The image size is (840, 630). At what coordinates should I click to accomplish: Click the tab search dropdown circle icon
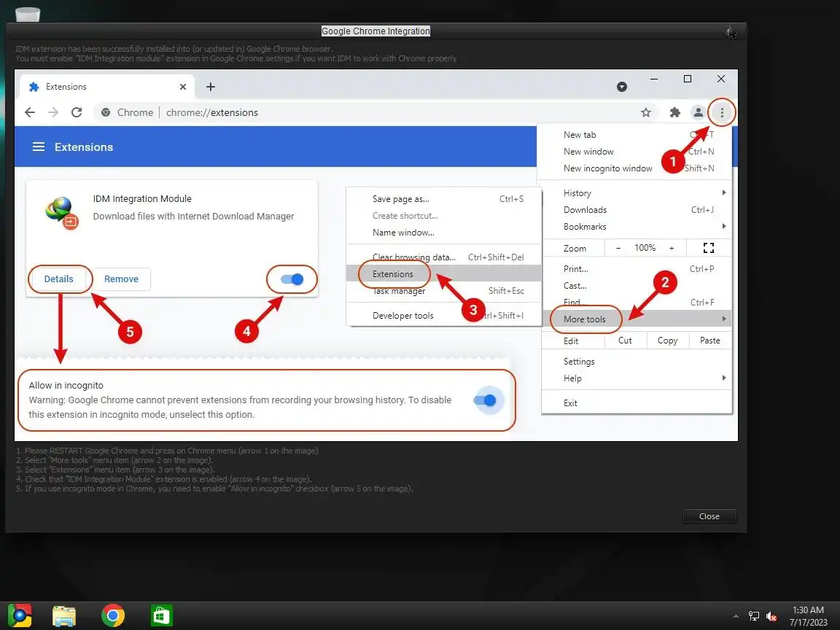pos(621,87)
